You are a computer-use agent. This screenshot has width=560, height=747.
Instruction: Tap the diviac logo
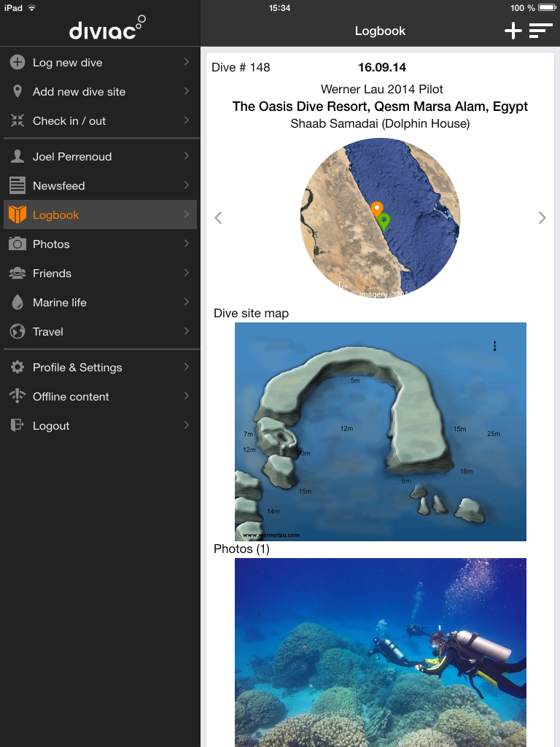click(x=107, y=28)
